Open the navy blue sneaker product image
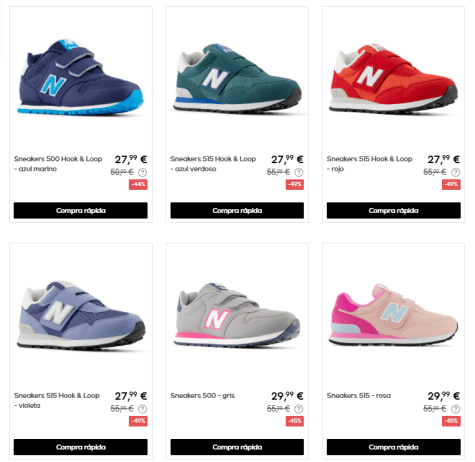The height and width of the screenshot is (462, 475). (x=81, y=77)
